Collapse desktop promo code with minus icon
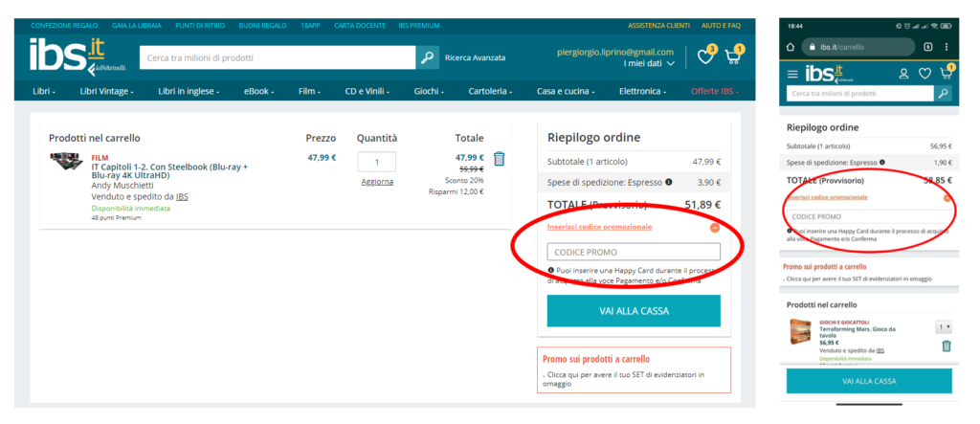Viewport: 980px width, 424px height. (715, 227)
